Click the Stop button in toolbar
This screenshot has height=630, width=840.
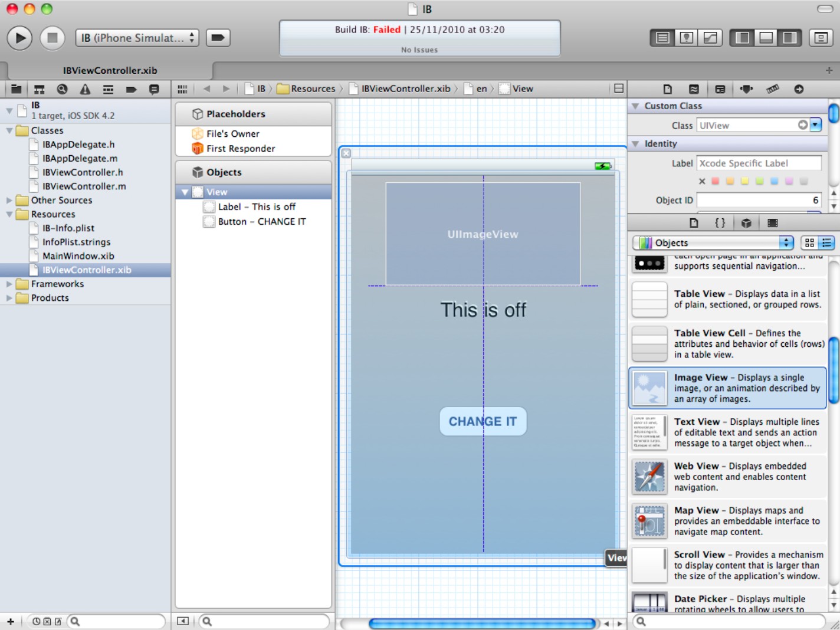(x=52, y=38)
